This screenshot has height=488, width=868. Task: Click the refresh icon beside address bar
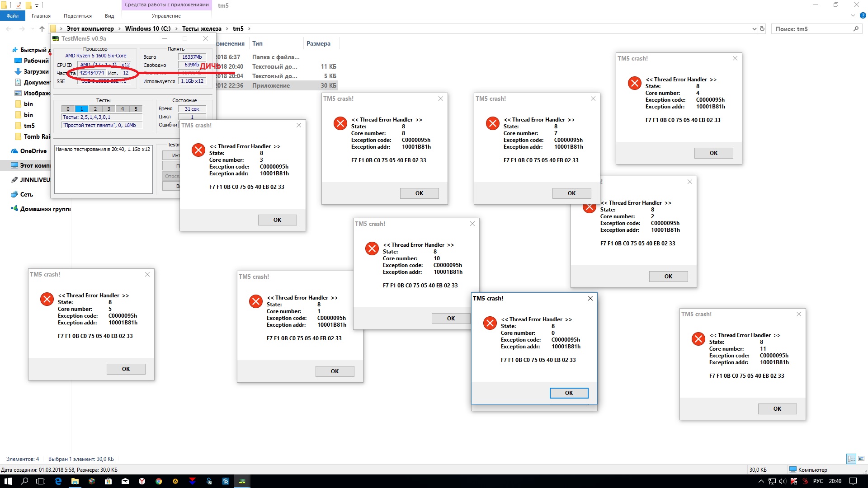(762, 29)
